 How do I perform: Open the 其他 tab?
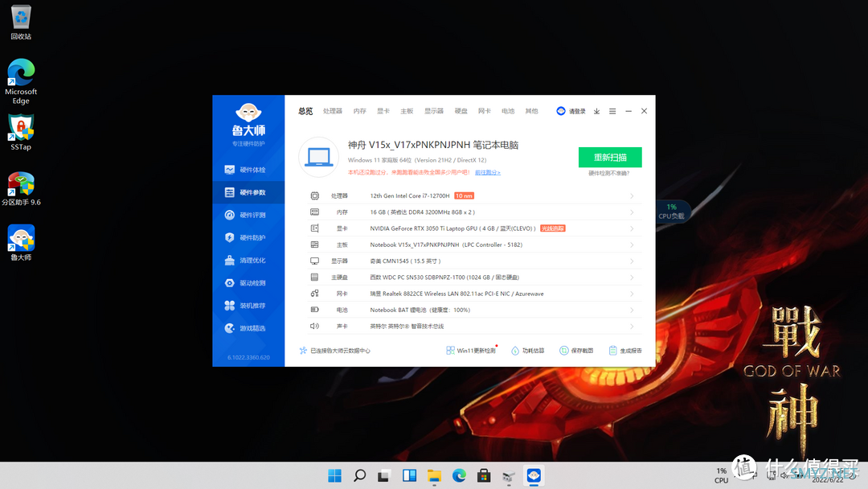click(x=531, y=111)
